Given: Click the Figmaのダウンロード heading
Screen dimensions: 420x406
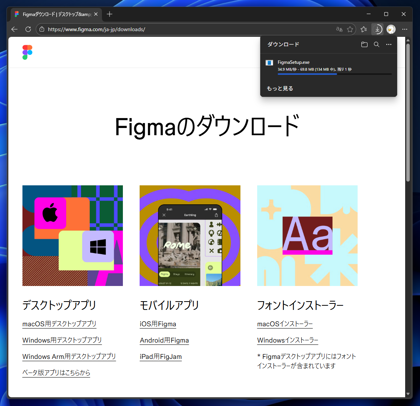Looking at the screenshot, I should pyautogui.click(x=207, y=126).
